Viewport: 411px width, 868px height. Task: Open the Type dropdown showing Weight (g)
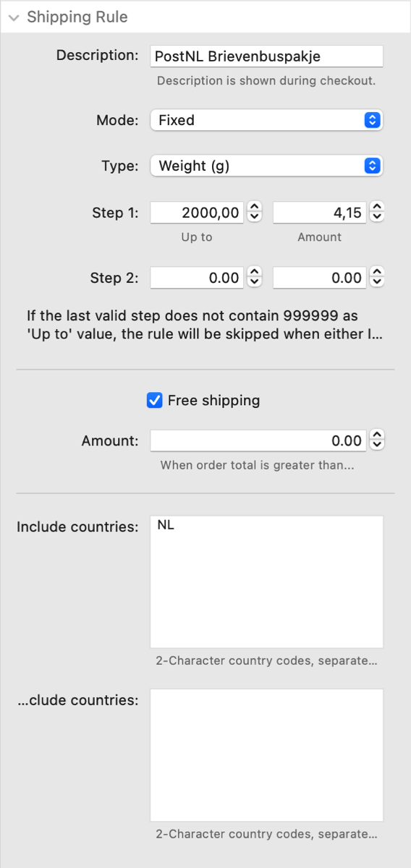pyautogui.click(x=266, y=166)
